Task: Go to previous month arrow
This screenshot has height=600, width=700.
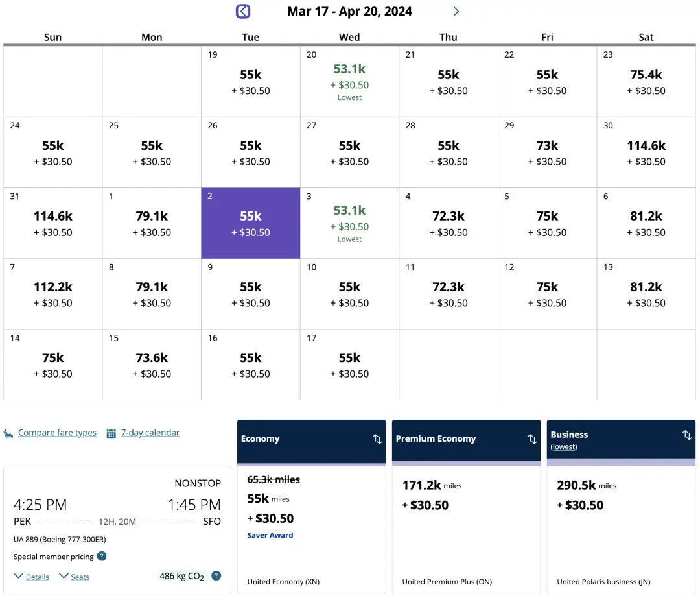Action: coord(243,12)
